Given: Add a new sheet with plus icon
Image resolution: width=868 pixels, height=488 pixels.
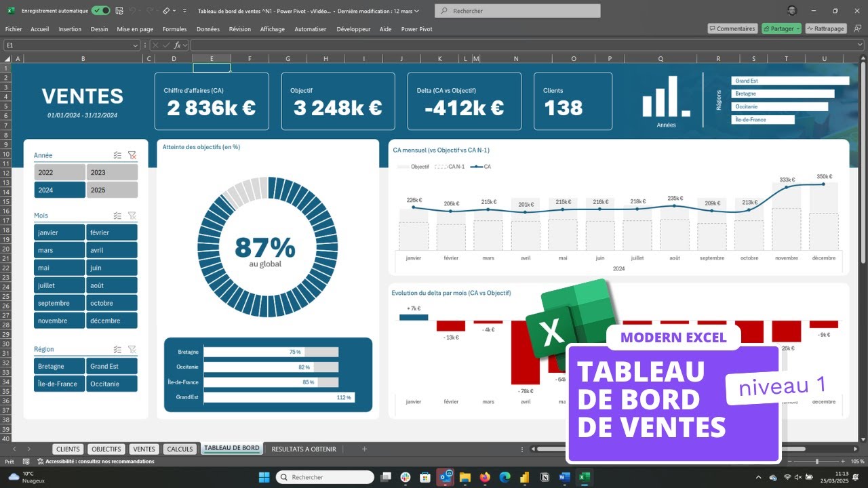Looking at the screenshot, I should [364, 449].
